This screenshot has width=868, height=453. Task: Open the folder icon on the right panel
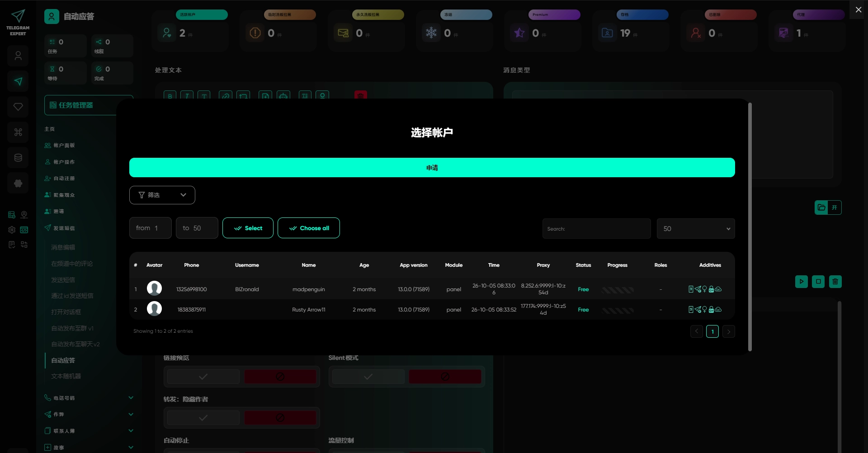coord(821,208)
